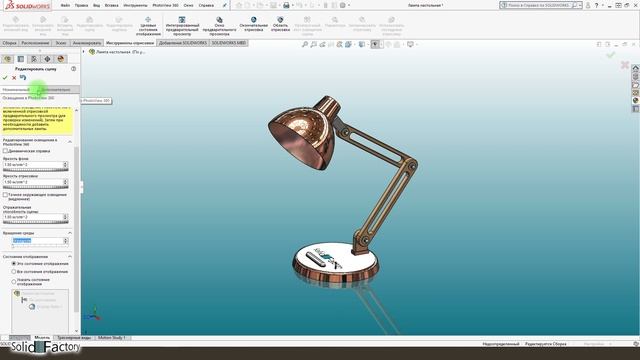Click the background brightness slider
Image resolution: width=640 pixels, height=360 pixels.
coord(36,170)
